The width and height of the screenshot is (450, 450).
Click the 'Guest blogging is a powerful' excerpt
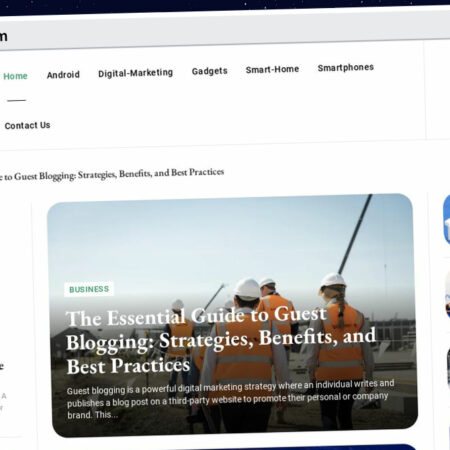pos(231,399)
